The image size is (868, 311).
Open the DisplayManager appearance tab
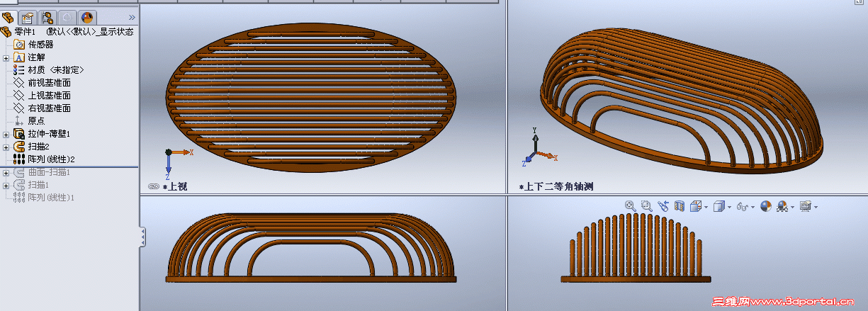coord(86,17)
